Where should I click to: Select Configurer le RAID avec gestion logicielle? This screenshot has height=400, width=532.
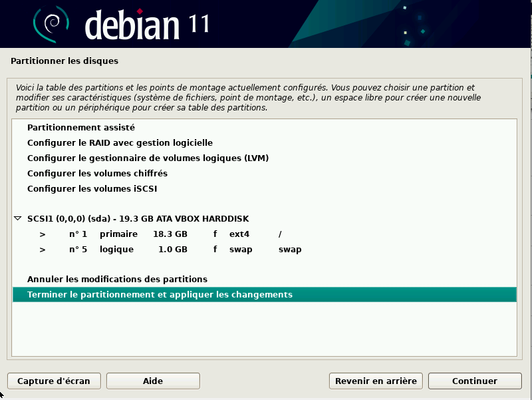[x=265, y=142]
